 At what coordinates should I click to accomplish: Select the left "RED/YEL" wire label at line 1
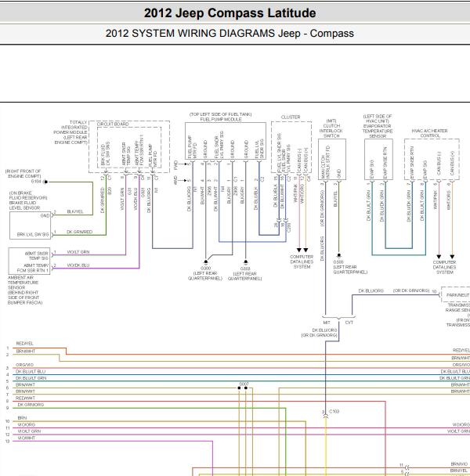coord(24,344)
